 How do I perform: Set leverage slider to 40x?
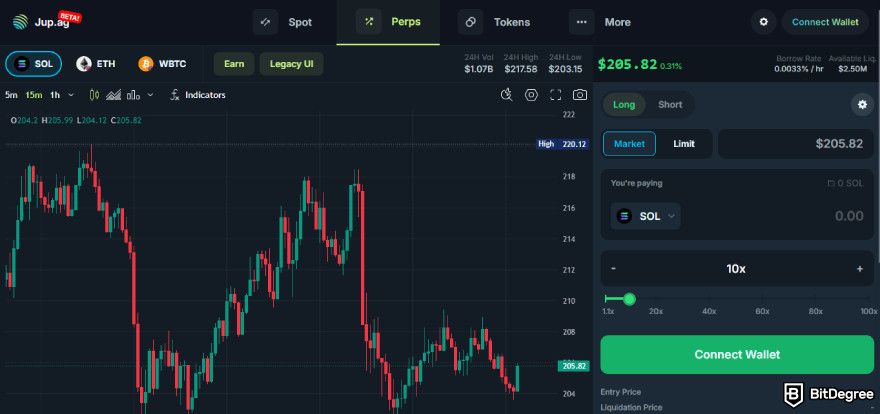pyautogui.click(x=709, y=311)
